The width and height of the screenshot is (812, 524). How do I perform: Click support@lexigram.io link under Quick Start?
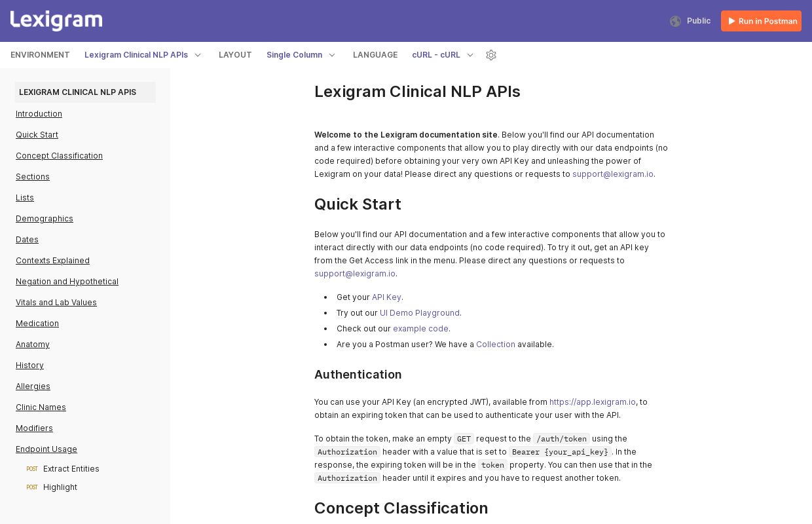[x=355, y=274]
